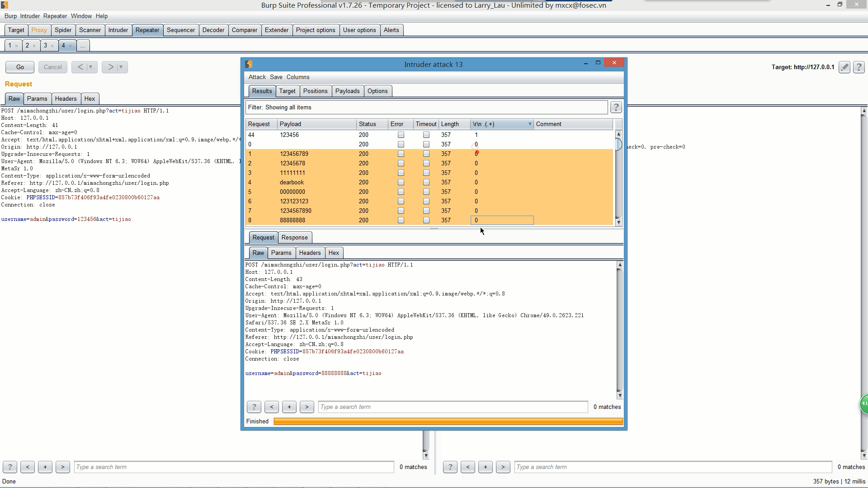868x488 pixels.
Task: Open the Decoder tool tab
Action: coord(213,30)
